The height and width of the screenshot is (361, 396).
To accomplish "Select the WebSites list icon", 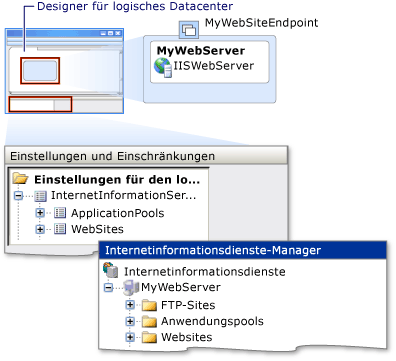I will [x=60, y=229].
